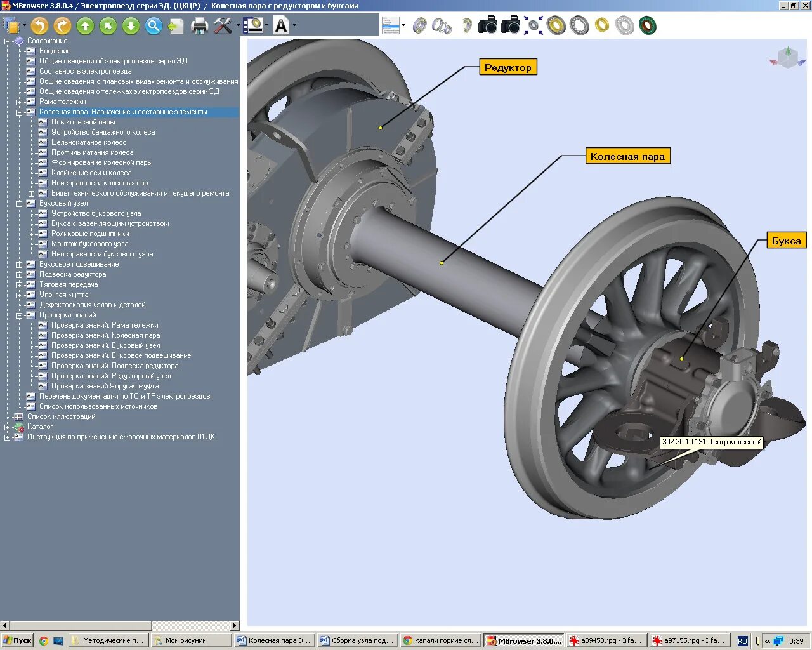Click the yellow shaded bearing render icon
The height and width of the screenshot is (650, 812).
pos(556,25)
